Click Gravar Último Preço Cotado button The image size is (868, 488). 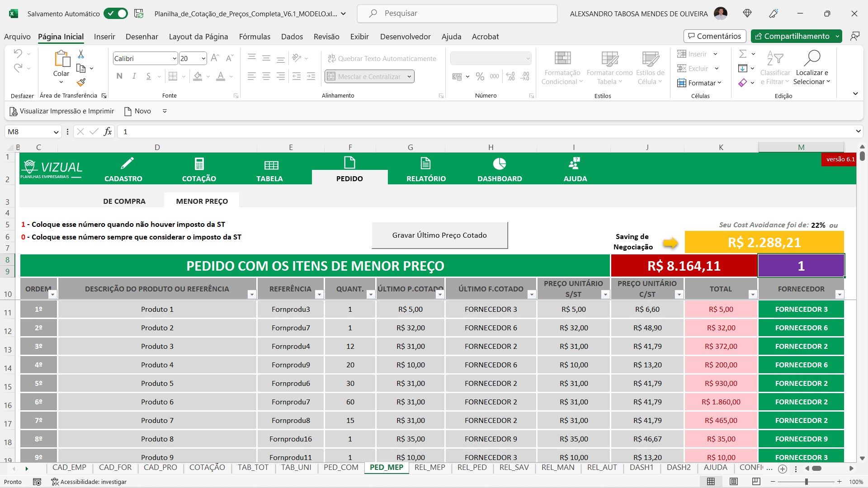tap(439, 235)
